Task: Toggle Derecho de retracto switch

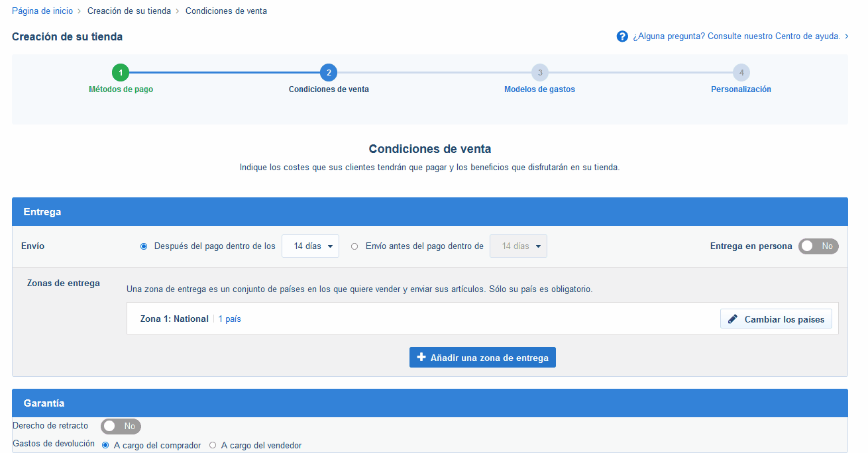Action: [121, 427]
